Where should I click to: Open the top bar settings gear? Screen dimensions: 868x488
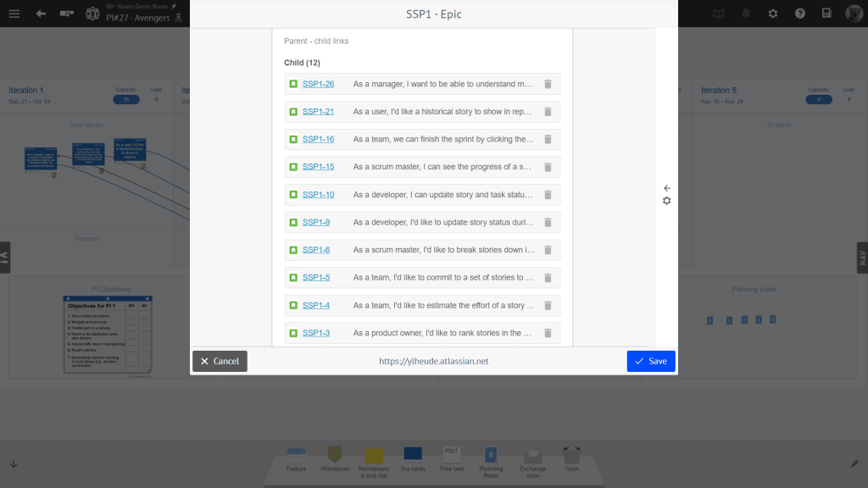click(x=773, y=14)
